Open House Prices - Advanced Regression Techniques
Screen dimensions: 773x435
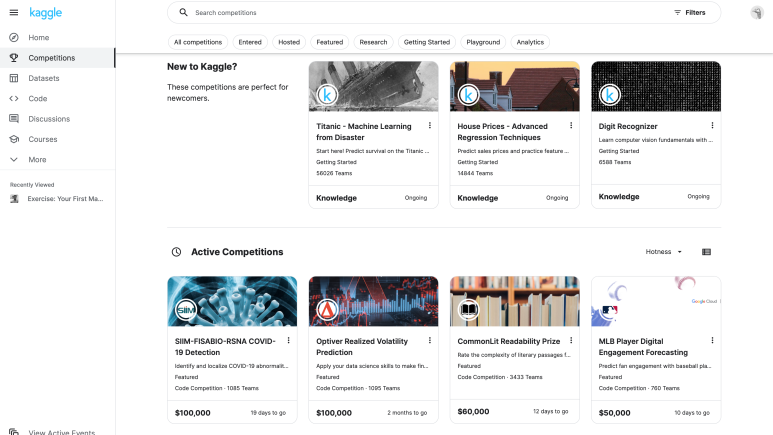[x=502, y=132]
